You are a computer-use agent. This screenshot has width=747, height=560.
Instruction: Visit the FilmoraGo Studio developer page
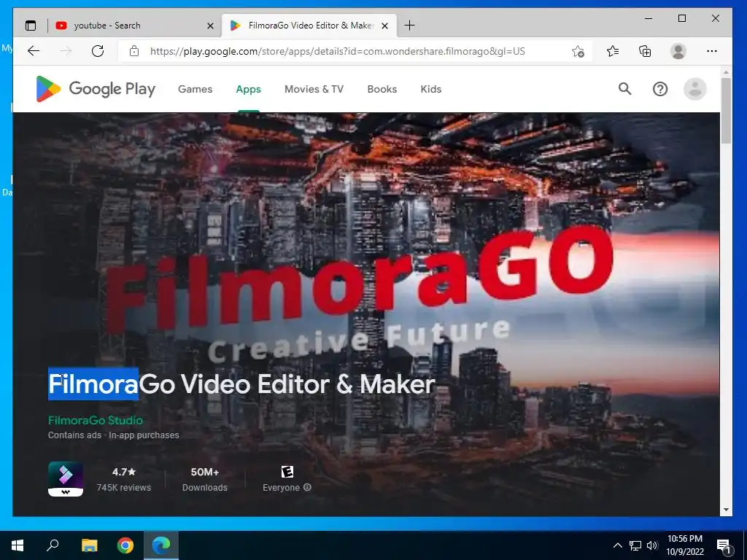(x=96, y=420)
